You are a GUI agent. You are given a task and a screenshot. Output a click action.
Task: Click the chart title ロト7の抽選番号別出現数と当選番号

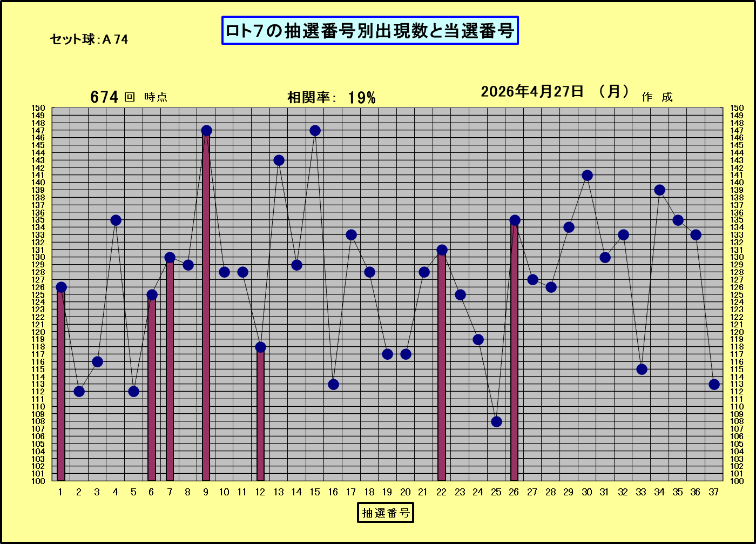tap(370, 31)
